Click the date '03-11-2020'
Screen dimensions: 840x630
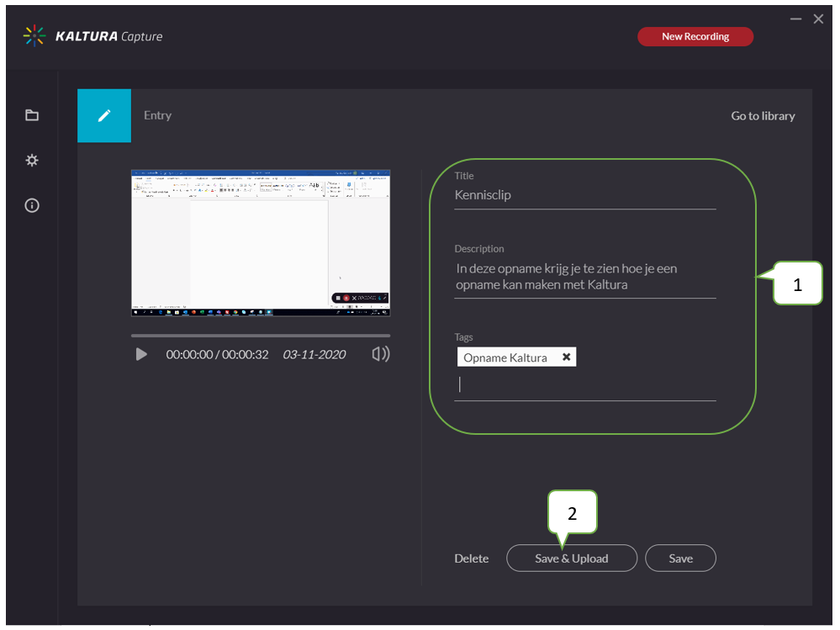314,354
